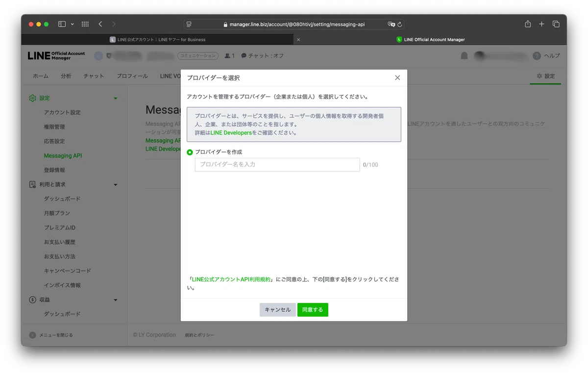The height and width of the screenshot is (374, 588).
Task: Click the 同意する button
Action: click(x=313, y=310)
